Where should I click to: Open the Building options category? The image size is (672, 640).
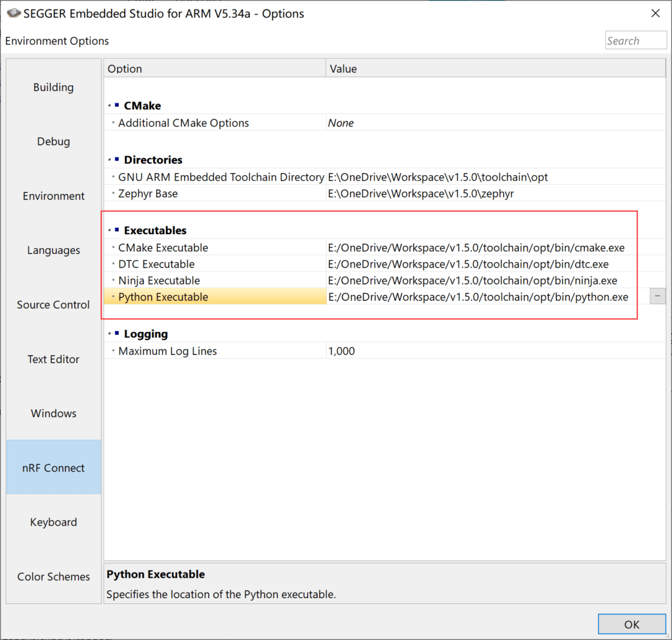click(x=54, y=87)
